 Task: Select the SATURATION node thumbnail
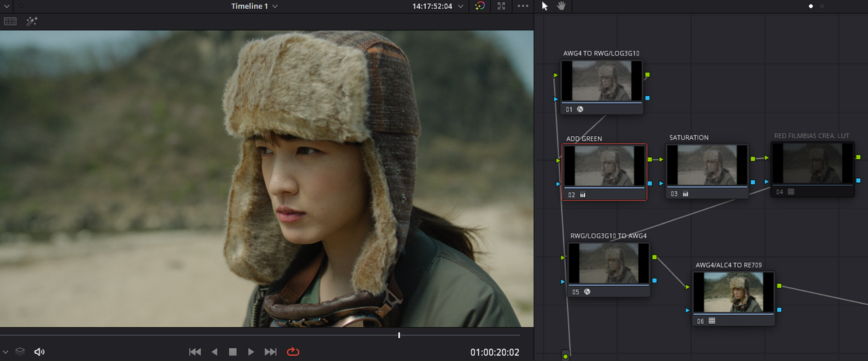coord(707,165)
